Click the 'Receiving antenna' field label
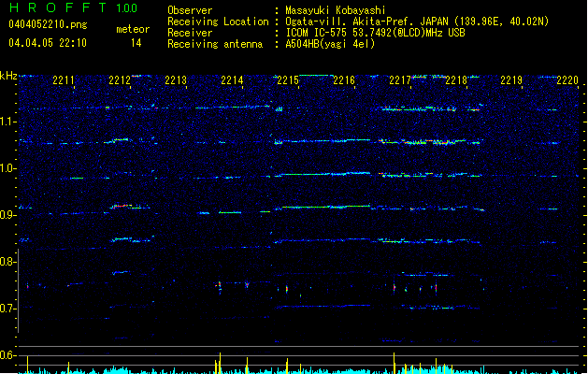This screenshot has width=588, height=374. pos(215,44)
